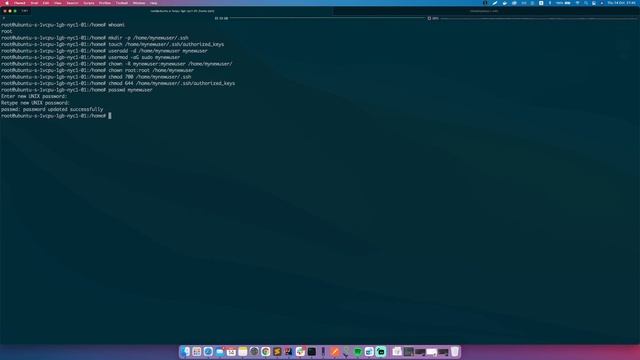Click 'passwd: password updated successfully' line
640x360 pixels.
tap(52, 109)
